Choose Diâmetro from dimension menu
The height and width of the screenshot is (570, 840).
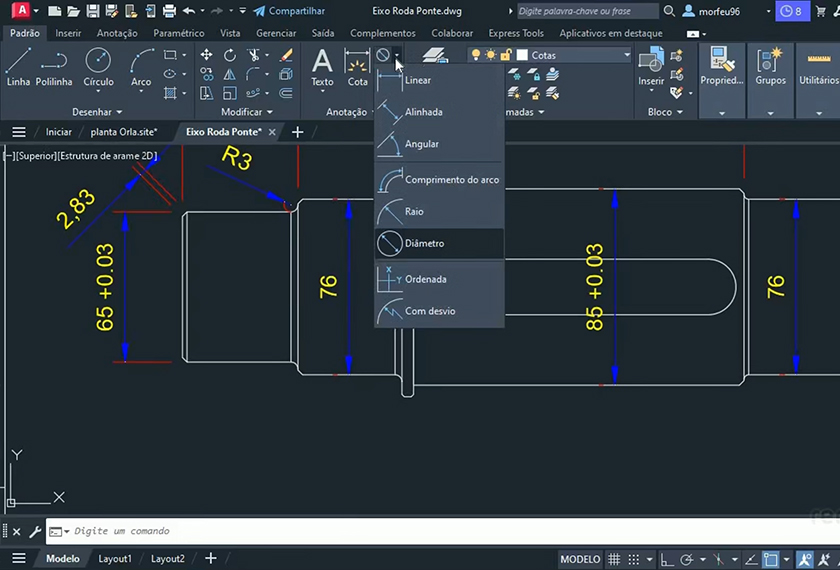click(x=424, y=244)
